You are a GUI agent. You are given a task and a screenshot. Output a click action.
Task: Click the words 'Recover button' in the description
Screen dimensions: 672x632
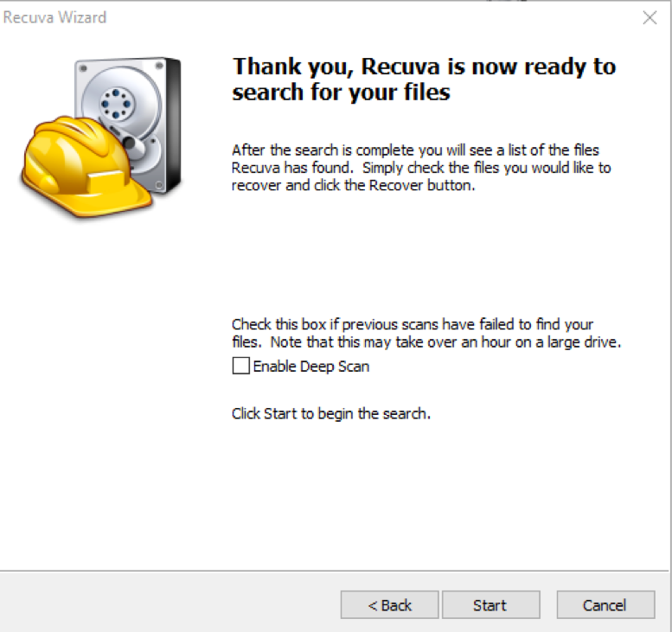tap(422, 185)
